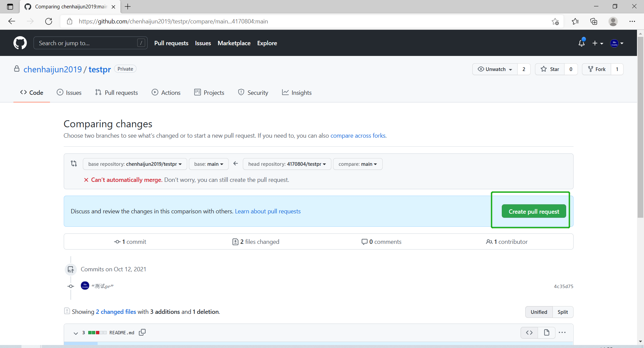Click the vertical page scrollbar
The height and width of the screenshot is (348, 644).
[x=640, y=127]
